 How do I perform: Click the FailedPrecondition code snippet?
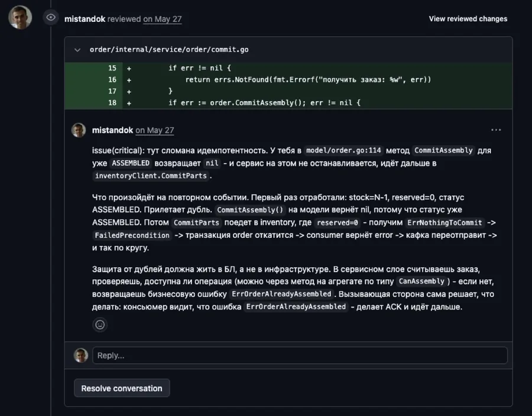click(132, 236)
